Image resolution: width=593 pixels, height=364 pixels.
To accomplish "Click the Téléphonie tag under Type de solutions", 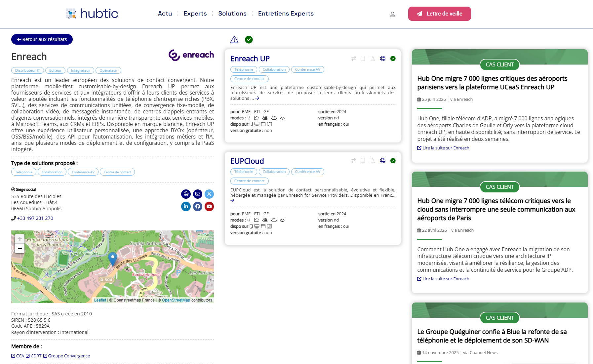I will (24, 172).
